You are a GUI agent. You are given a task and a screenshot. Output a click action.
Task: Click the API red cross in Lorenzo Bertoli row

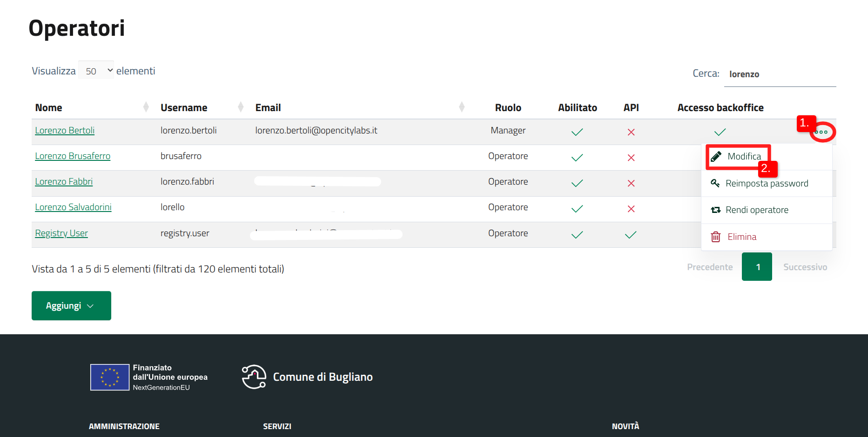(631, 132)
